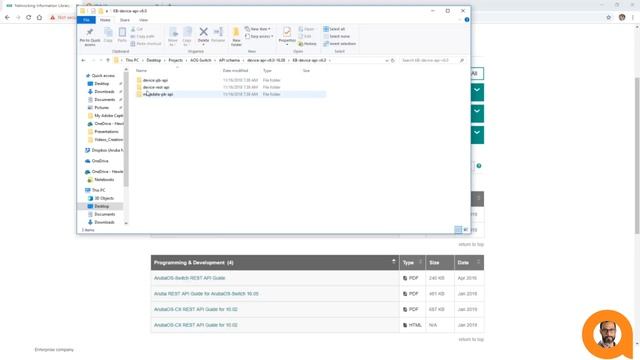Click Open in the ribbon's Open group

click(307, 29)
